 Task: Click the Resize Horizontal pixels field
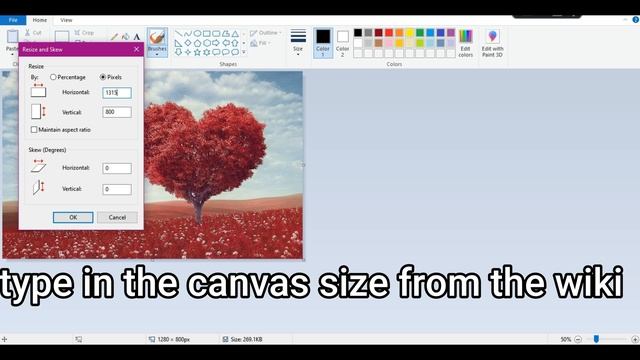coord(117,93)
